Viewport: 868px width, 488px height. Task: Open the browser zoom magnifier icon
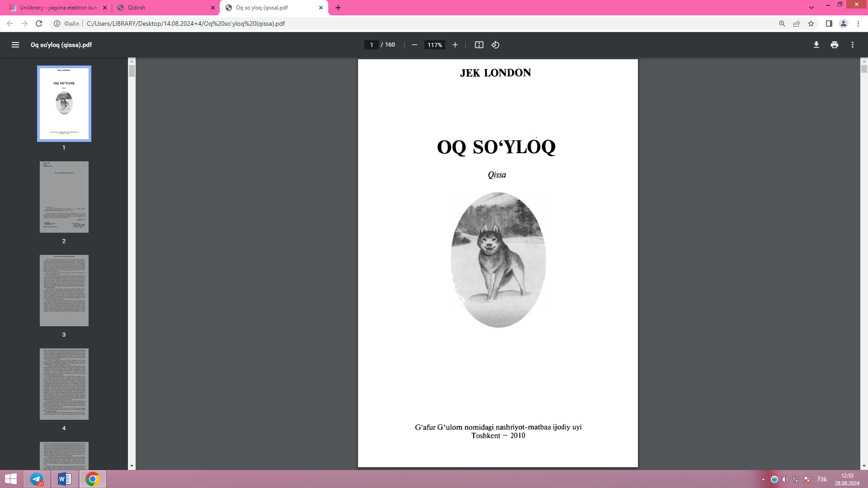tap(782, 23)
